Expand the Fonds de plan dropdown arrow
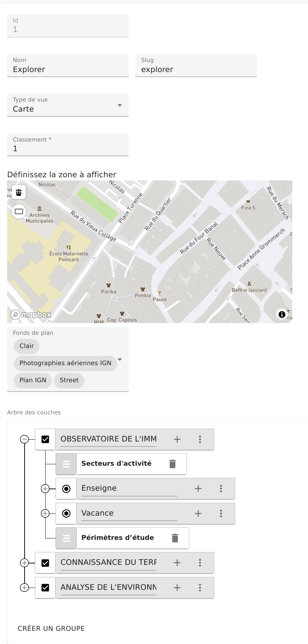 (120, 359)
